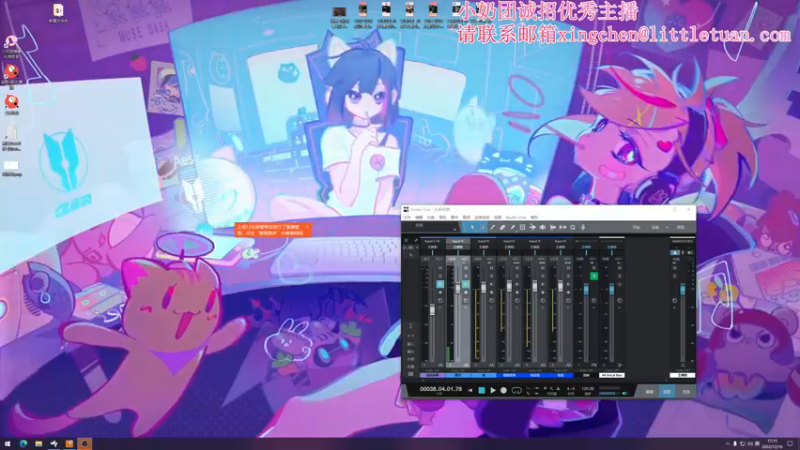The width and height of the screenshot is (800, 450).
Task: Select the All Vocal Bus channel name label
Action: click(612, 375)
